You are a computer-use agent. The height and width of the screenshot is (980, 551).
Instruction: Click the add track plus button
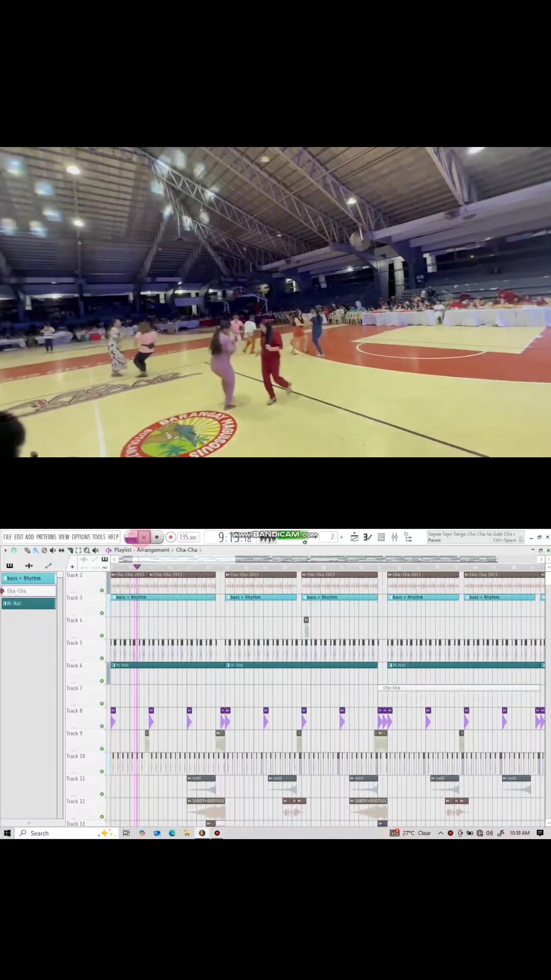pyautogui.click(x=72, y=567)
